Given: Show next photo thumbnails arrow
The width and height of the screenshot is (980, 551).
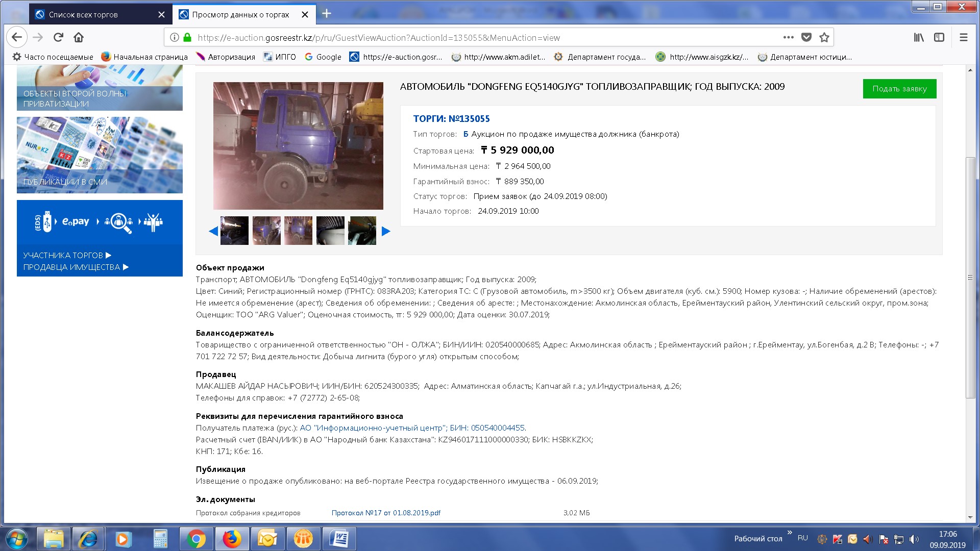Looking at the screenshot, I should tap(386, 231).
